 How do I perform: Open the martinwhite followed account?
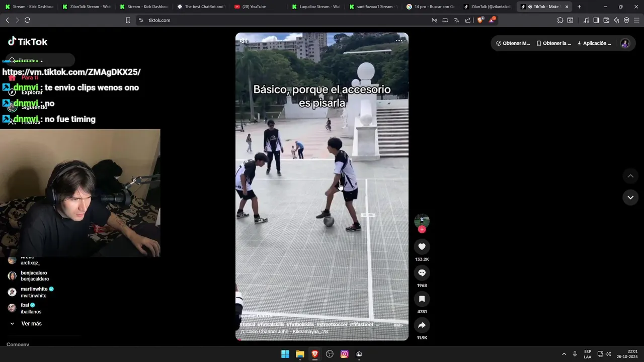pos(31,292)
